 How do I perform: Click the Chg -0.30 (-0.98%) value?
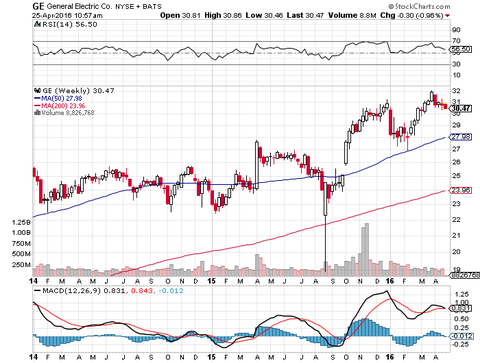[x=412, y=15]
